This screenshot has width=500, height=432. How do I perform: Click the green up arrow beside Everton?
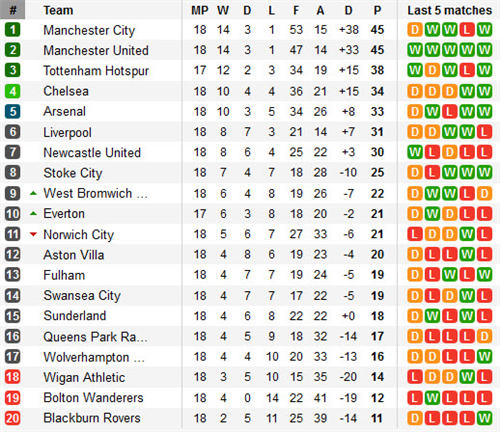(33, 214)
